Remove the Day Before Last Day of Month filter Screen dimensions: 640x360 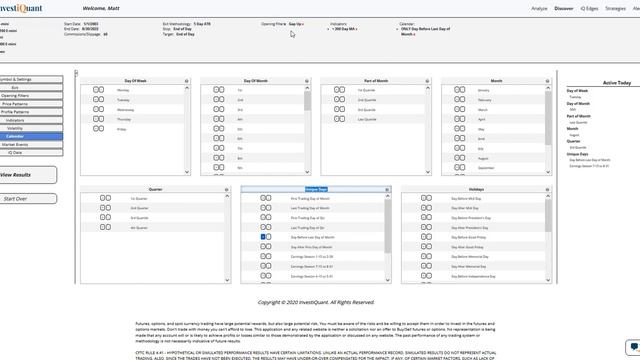(x=414, y=35)
